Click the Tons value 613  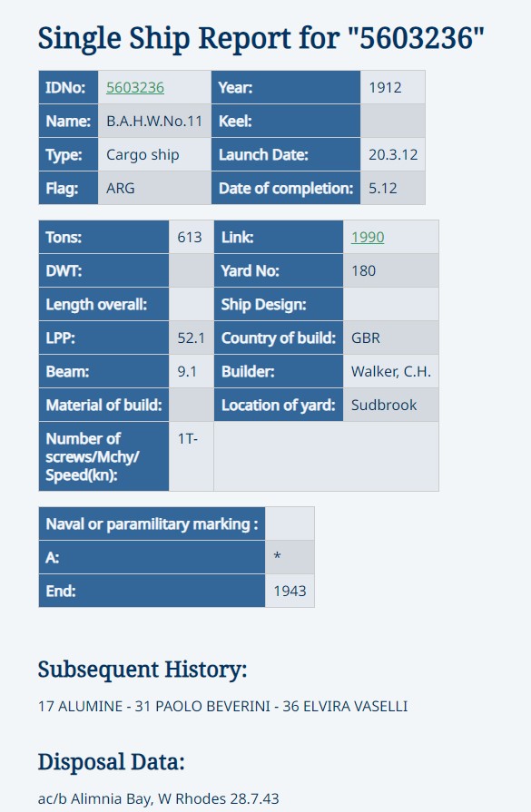click(x=190, y=237)
